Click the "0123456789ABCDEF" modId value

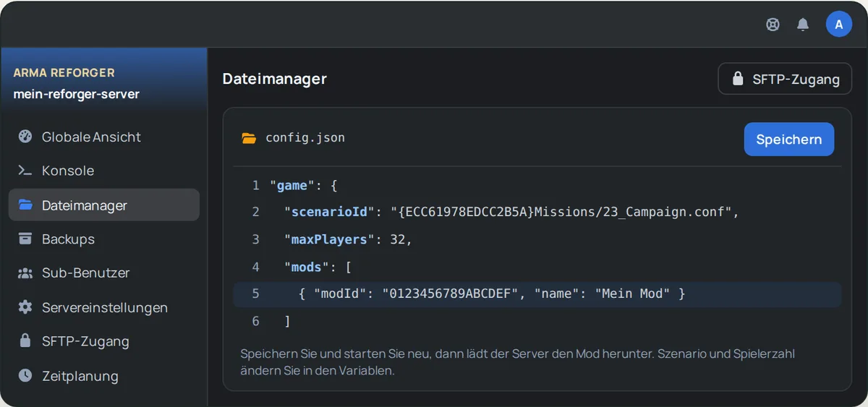pyautogui.click(x=451, y=294)
